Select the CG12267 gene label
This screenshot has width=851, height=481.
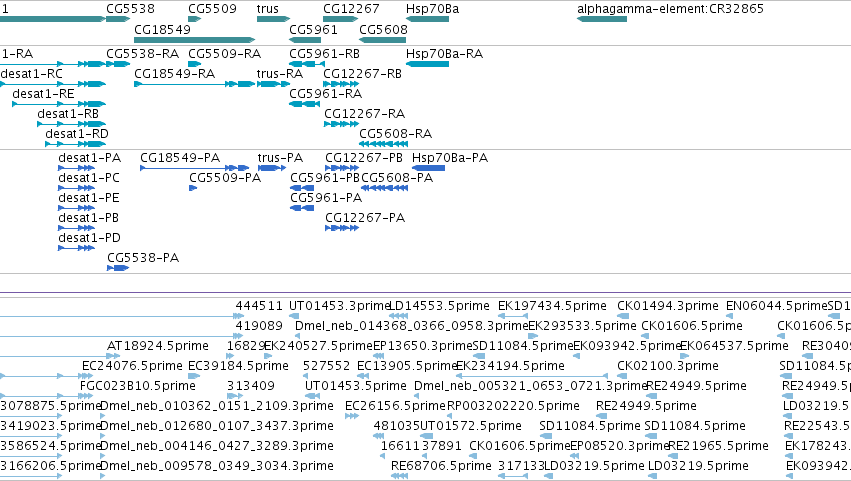tap(351, 9)
